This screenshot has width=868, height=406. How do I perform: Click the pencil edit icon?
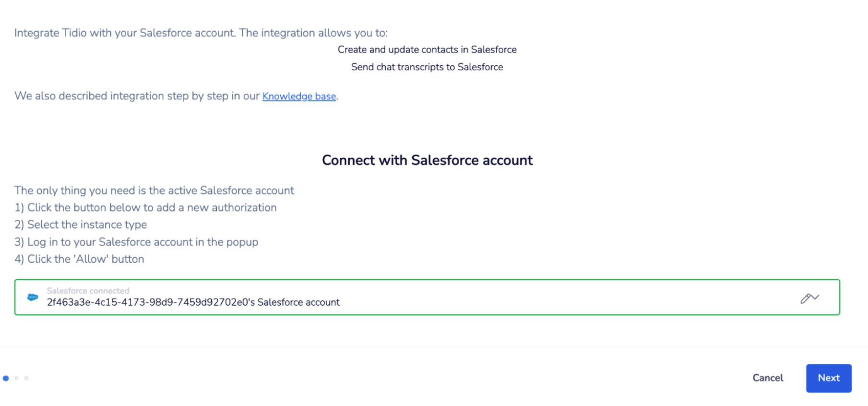click(806, 299)
